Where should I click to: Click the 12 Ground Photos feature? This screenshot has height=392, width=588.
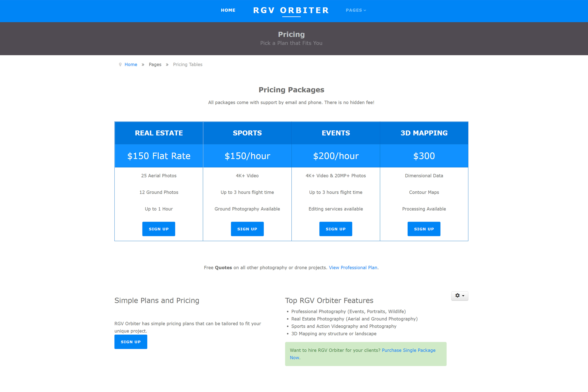point(159,192)
